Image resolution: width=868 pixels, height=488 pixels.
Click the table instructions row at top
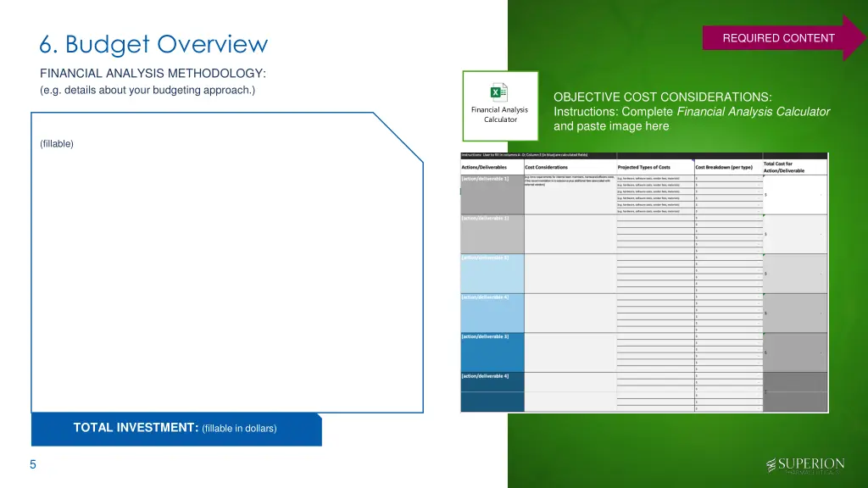pyautogui.click(x=526, y=155)
